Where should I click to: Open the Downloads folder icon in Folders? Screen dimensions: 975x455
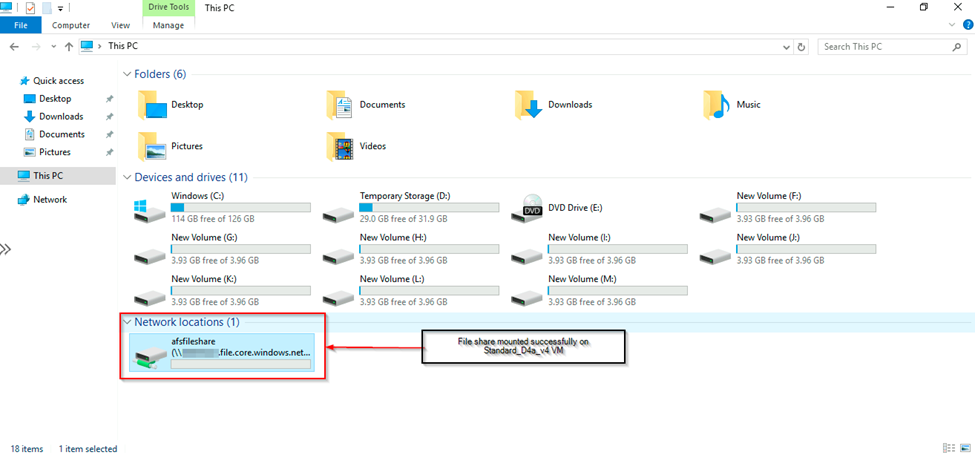point(529,105)
